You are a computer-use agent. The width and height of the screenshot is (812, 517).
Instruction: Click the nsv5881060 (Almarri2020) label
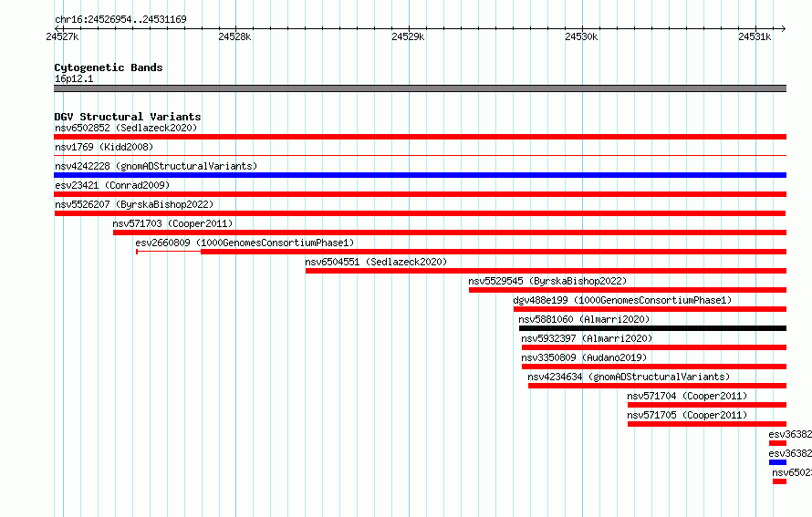coord(584,319)
